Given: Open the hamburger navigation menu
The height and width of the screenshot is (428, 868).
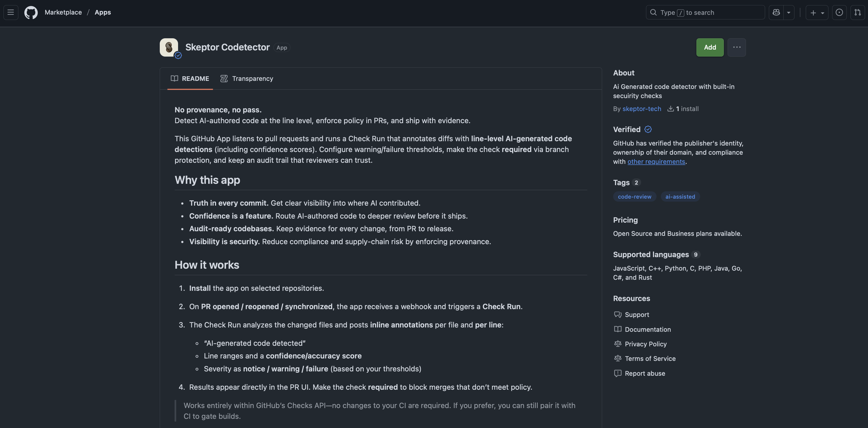Looking at the screenshot, I should (x=11, y=12).
